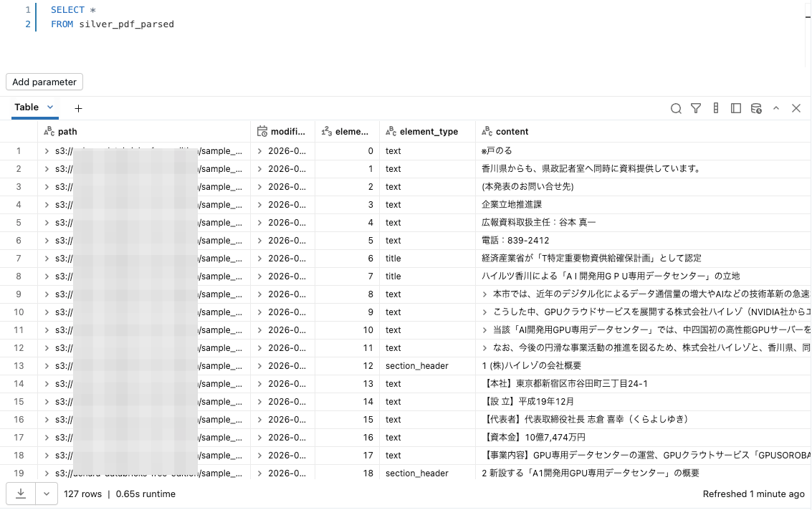Click the Refreshed 1 minute ago text
This screenshot has width=812, height=510.
751,494
